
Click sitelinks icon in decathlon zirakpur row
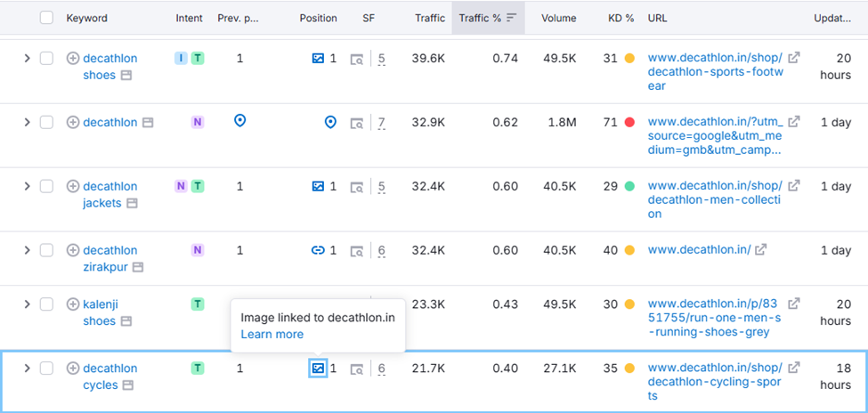[318, 250]
